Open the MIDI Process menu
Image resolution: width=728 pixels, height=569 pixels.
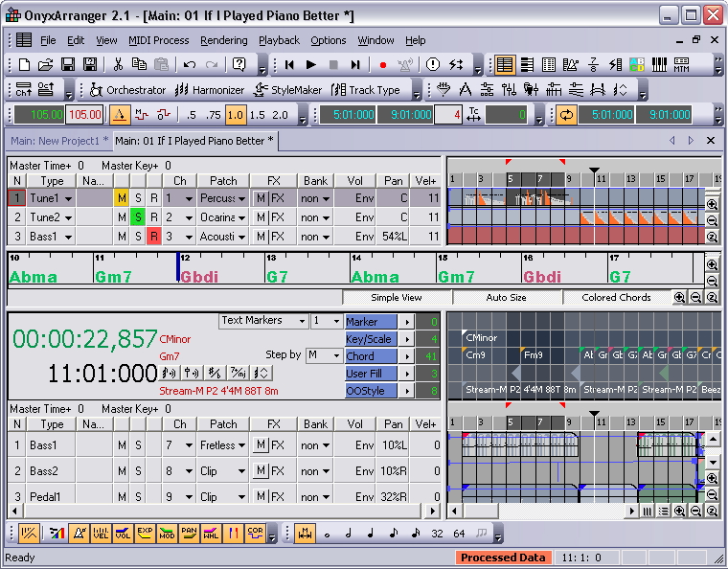157,40
